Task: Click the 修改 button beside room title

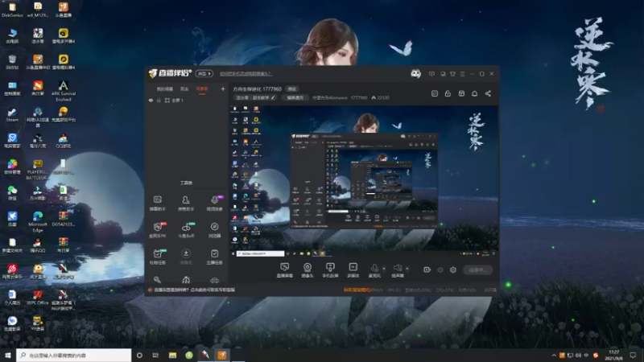Action: 292,89
